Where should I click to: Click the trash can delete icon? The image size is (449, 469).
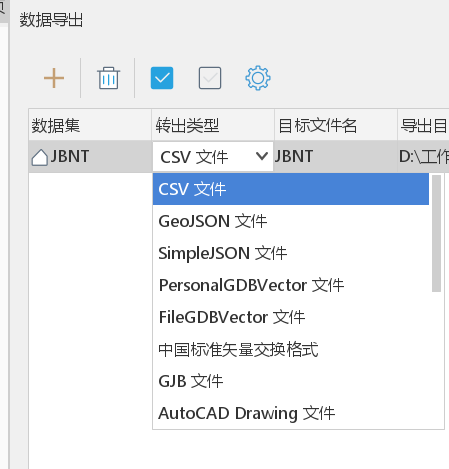point(108,78)
